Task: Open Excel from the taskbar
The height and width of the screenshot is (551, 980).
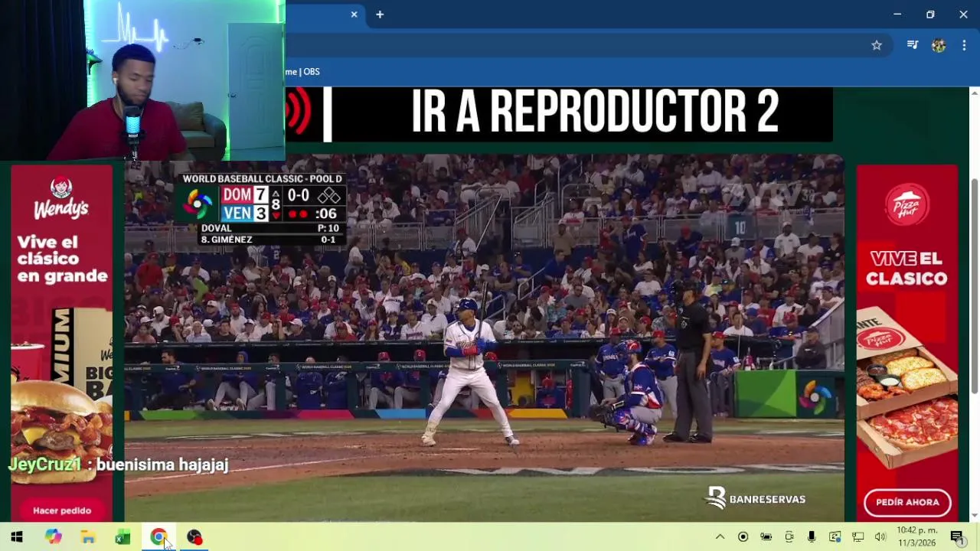Action: (x=122, y=537)
